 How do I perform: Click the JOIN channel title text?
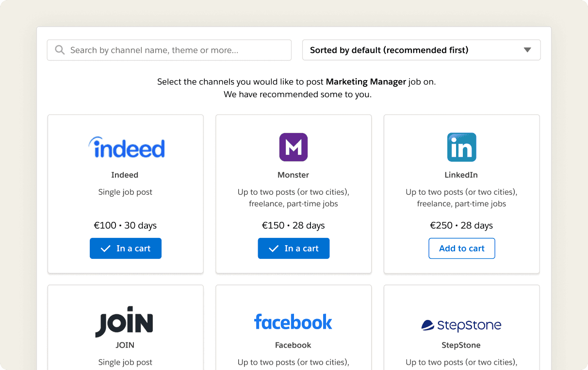pyautogui.click(x=125, y=345)
